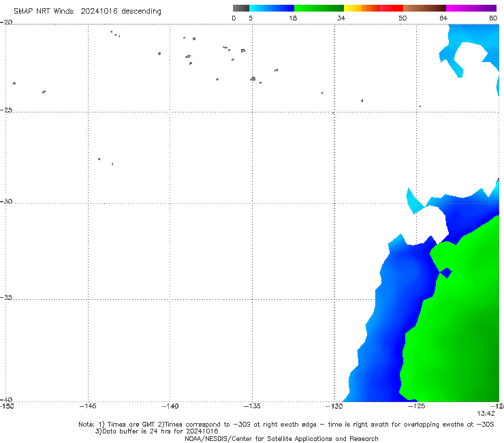
Task: Click the title text 'SMAP NRT Winds'
Action: point(44,12)
